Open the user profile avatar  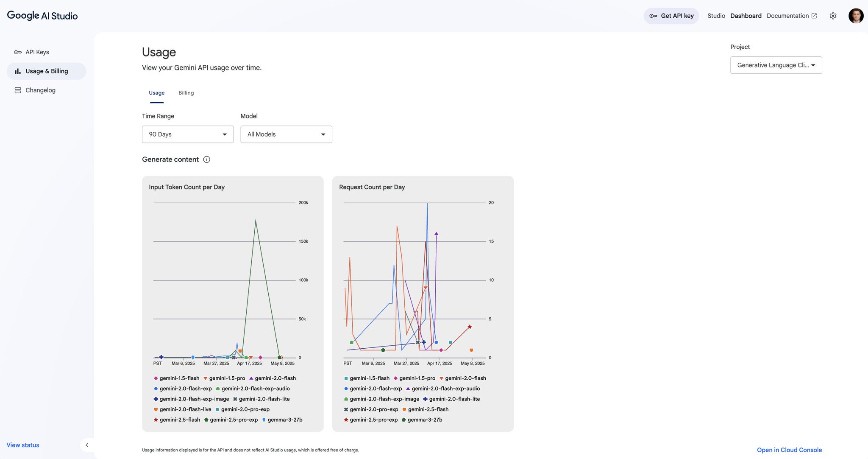tap(856, 16)
